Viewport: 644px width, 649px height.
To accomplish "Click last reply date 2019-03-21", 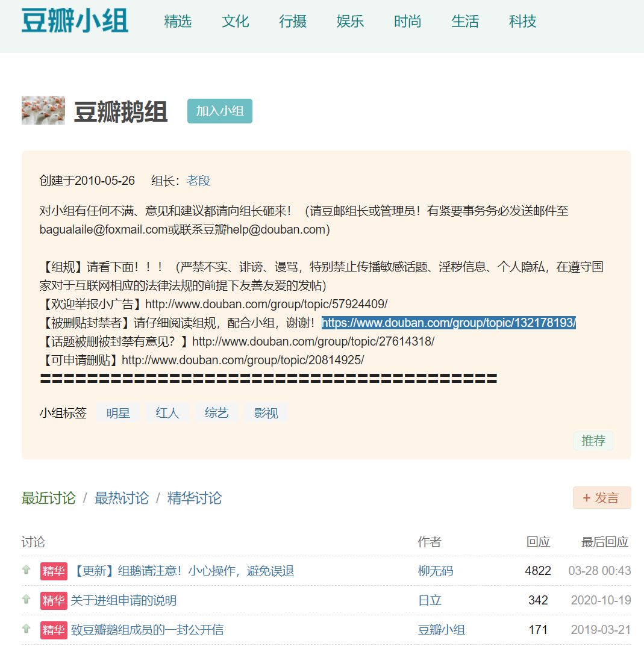I will coord(601,630).
